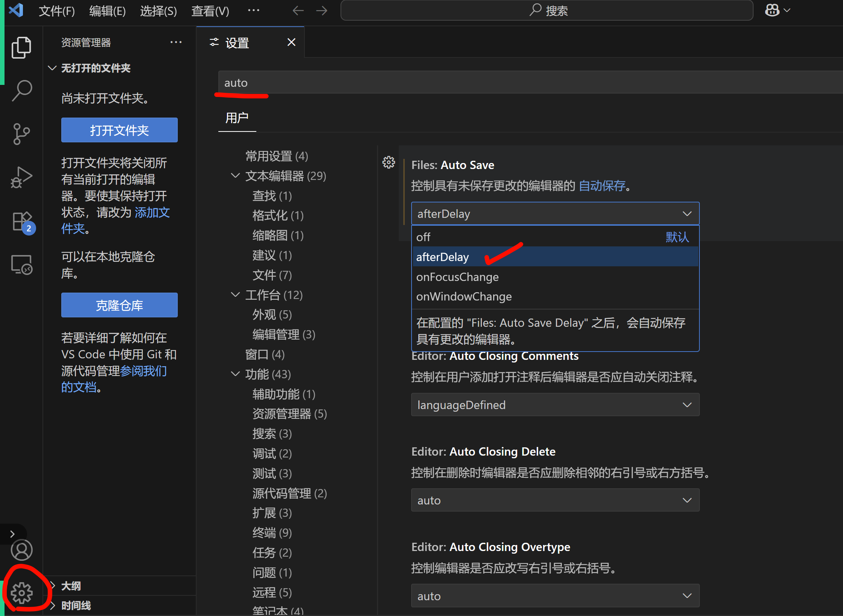Open the 文件(F) menu
The height and width of the screenshot is (616, 843).
(57, 11)
